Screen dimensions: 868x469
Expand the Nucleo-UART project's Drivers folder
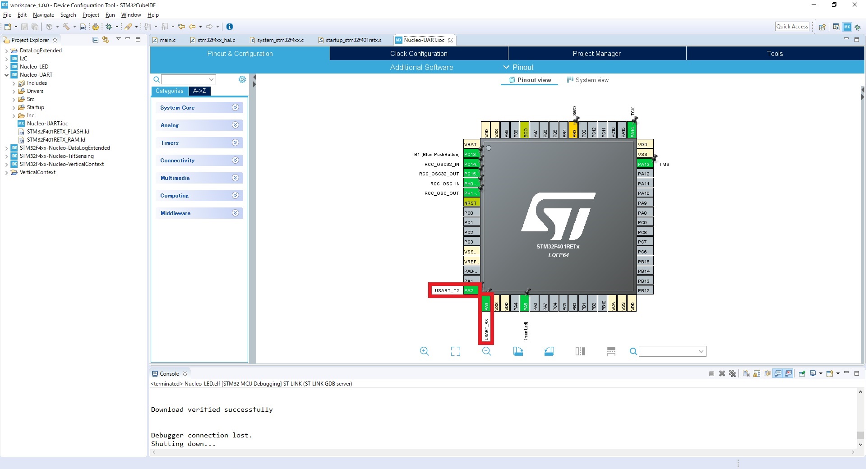(15, 91)
